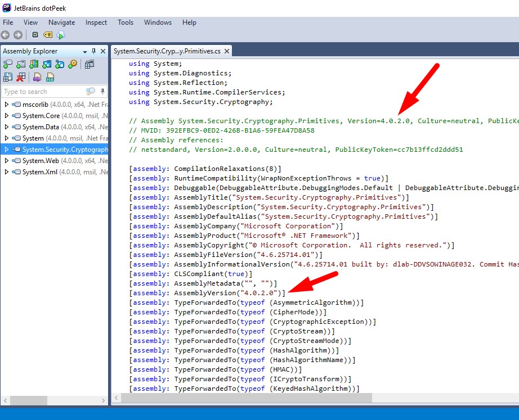This screenshot has height=420, width=519.
Task: Select System.Xml in the assembly tree
Action: (40, 172)
